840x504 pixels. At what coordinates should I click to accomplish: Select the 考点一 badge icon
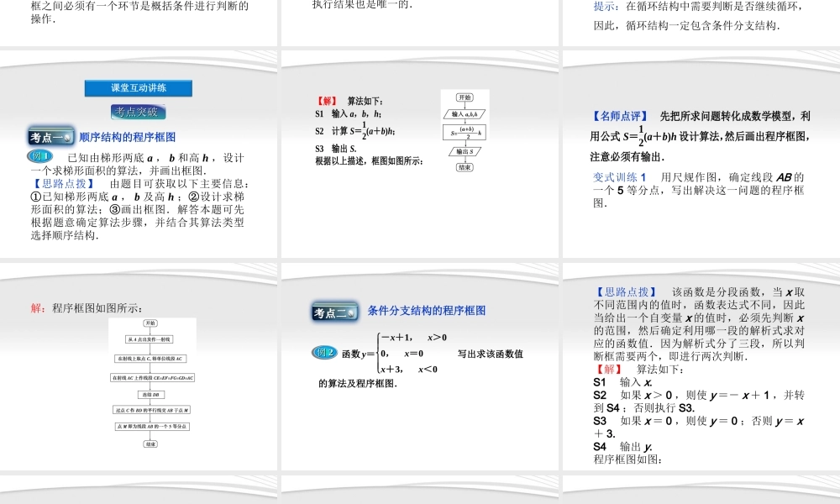tap(51, 137)
